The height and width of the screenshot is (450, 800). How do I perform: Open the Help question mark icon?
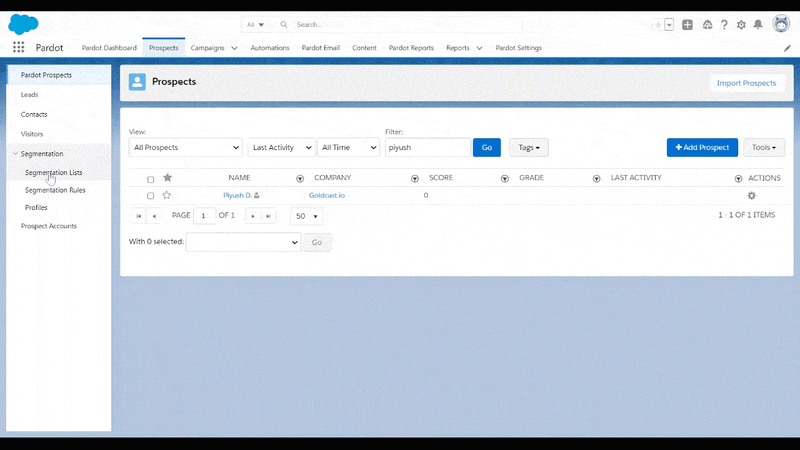(724, 24)
